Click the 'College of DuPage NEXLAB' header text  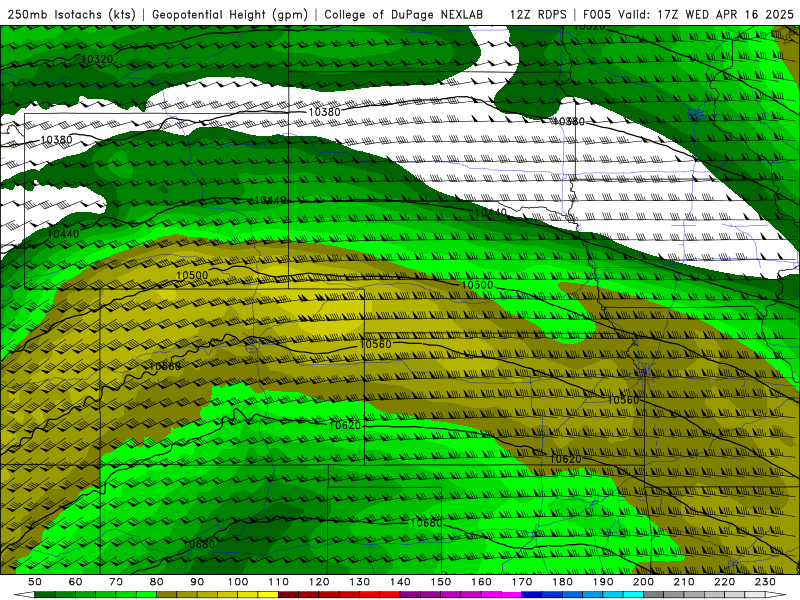point(403,14)
